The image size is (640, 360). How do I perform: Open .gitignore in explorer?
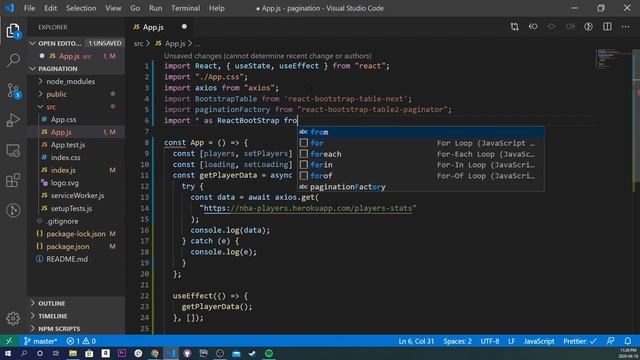tap(76, 221)
